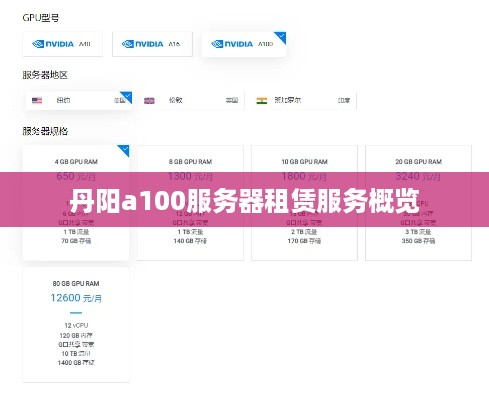
Task: Click the checkmark corner on the New York card
Action: 127,96
